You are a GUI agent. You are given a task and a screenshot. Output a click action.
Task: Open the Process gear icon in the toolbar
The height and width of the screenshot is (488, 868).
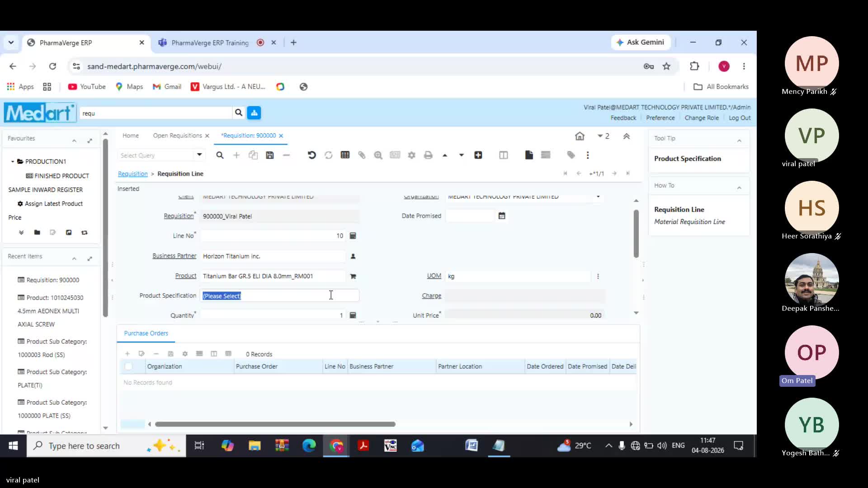pos(411,155)
